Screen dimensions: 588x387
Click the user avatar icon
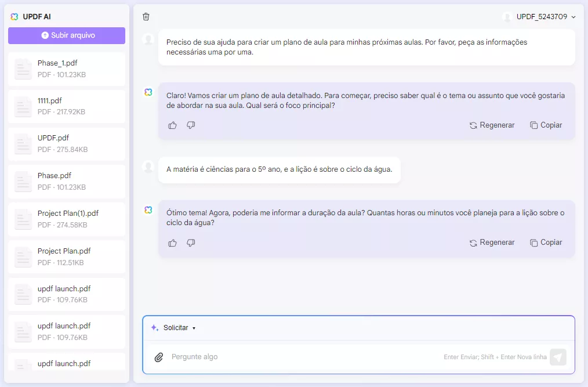507,16
